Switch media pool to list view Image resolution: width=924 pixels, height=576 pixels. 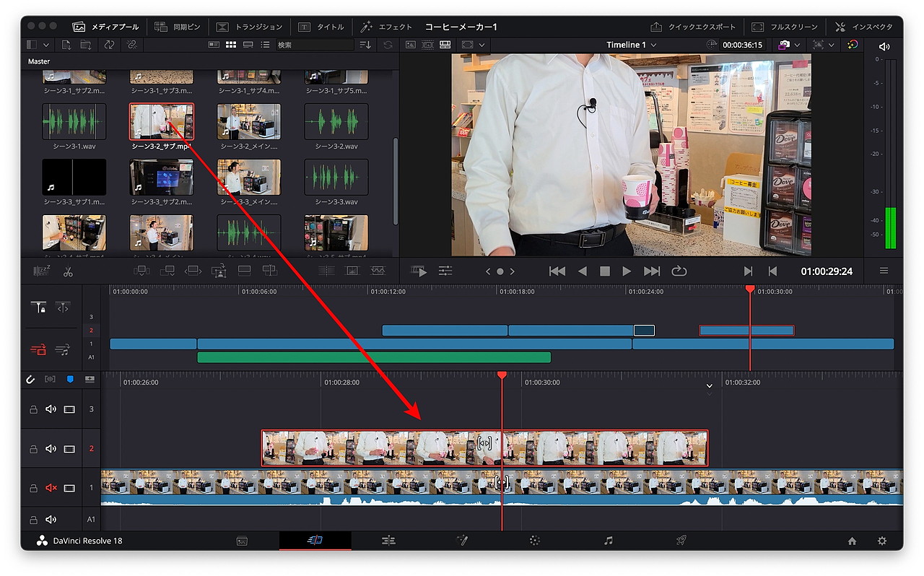(265, 45)
